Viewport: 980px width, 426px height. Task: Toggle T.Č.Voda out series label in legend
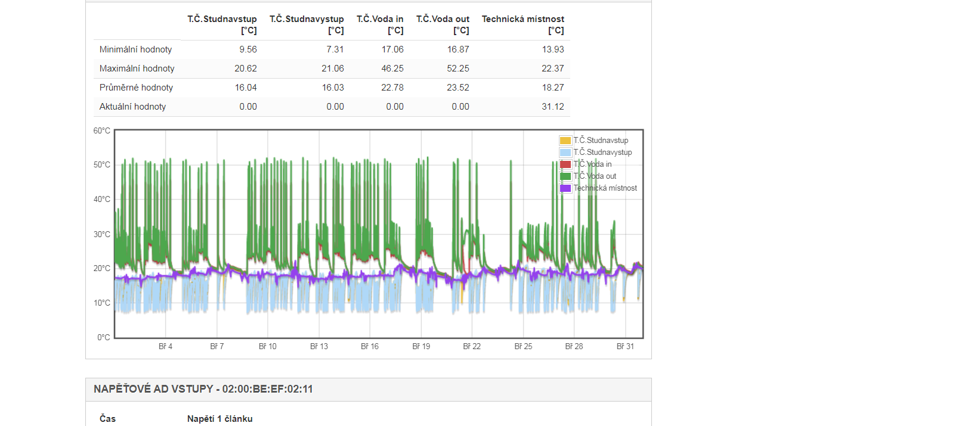(x=595, y=176)
